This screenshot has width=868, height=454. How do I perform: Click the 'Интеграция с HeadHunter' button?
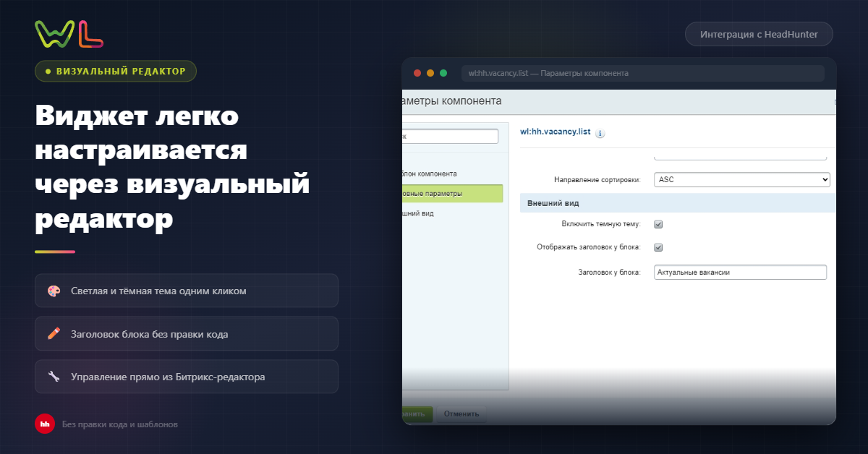pyautogui.click(x=759, y=34)
